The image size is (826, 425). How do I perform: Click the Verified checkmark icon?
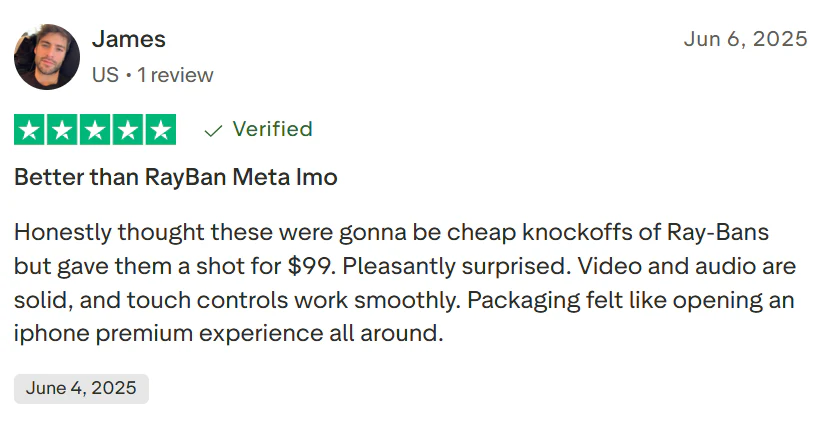pyautogui.click(x=213, y=130)
